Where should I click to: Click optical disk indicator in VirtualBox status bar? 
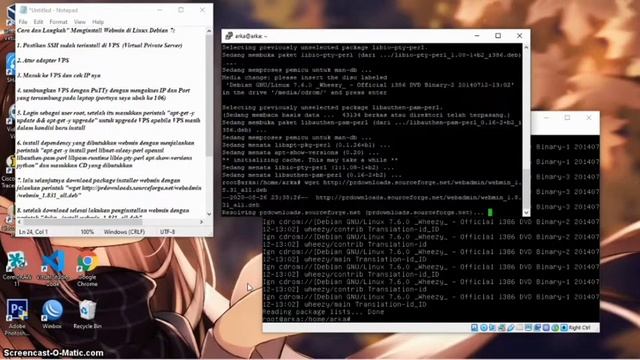point(484,328)
